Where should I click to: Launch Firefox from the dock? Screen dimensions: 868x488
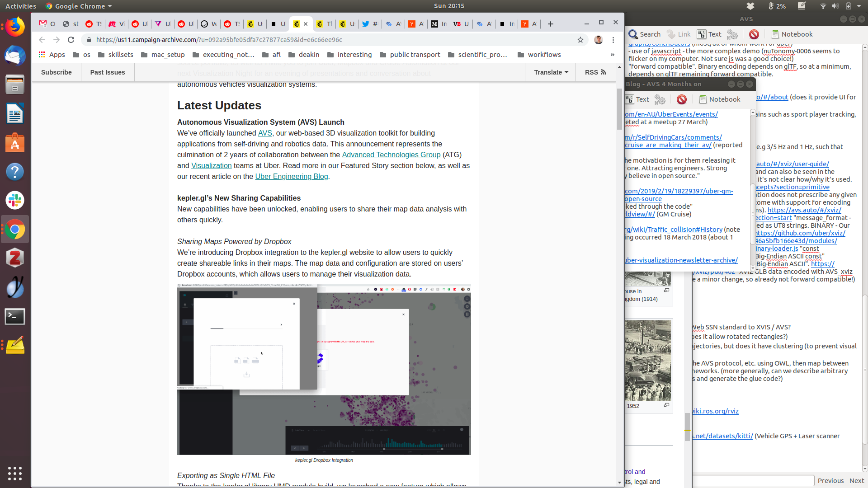[15, 27]
